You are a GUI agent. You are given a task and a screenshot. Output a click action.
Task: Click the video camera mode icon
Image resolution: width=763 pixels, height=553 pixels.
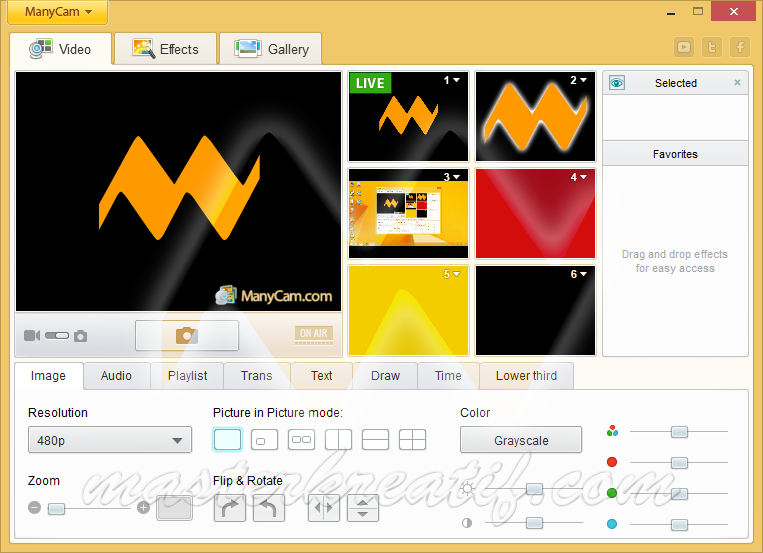[x=32, y=335]
